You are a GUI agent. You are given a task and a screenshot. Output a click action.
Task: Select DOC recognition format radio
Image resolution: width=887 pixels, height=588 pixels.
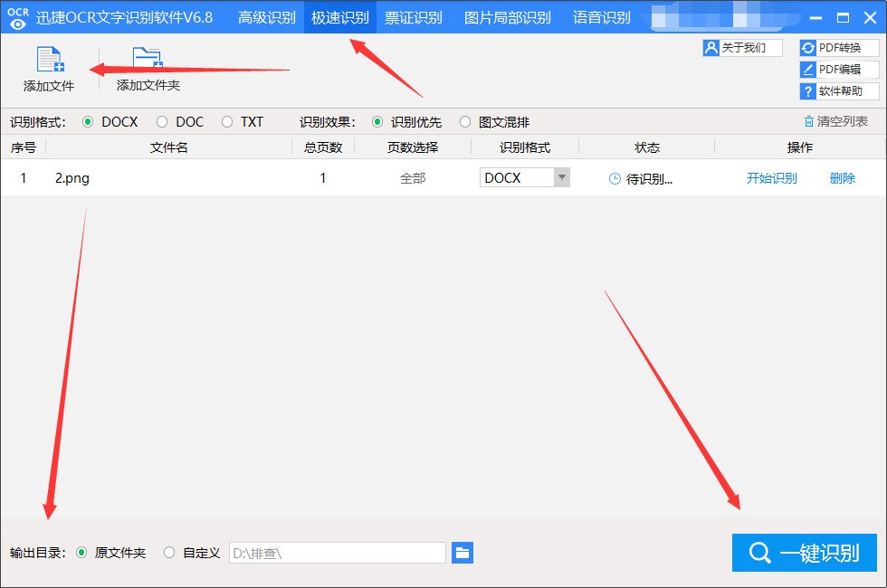point(162,122)
